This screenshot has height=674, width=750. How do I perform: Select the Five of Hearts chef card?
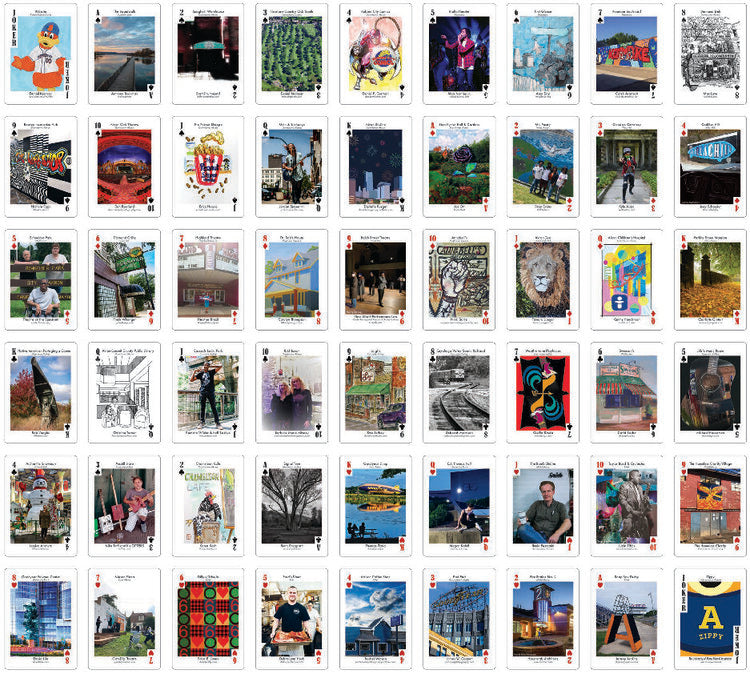tap(292, 619)
